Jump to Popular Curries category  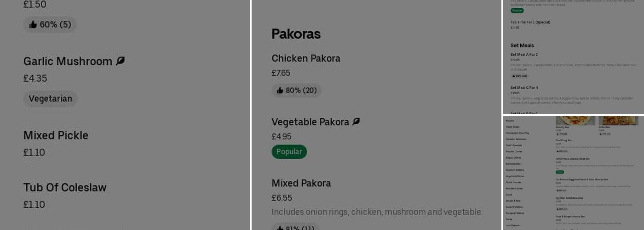pyautogui.click(x=514, y=151)
